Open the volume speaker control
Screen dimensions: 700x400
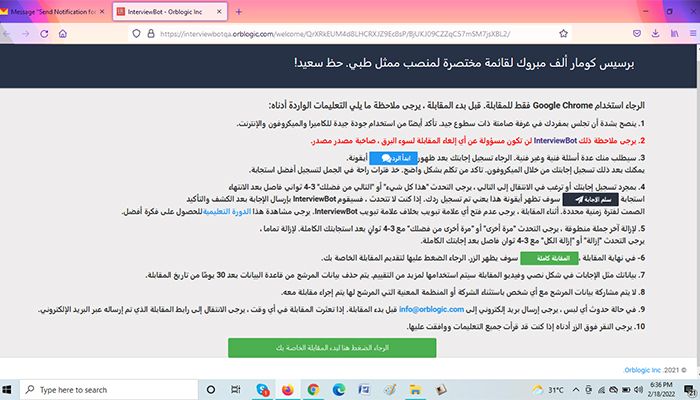pos(638,390)
